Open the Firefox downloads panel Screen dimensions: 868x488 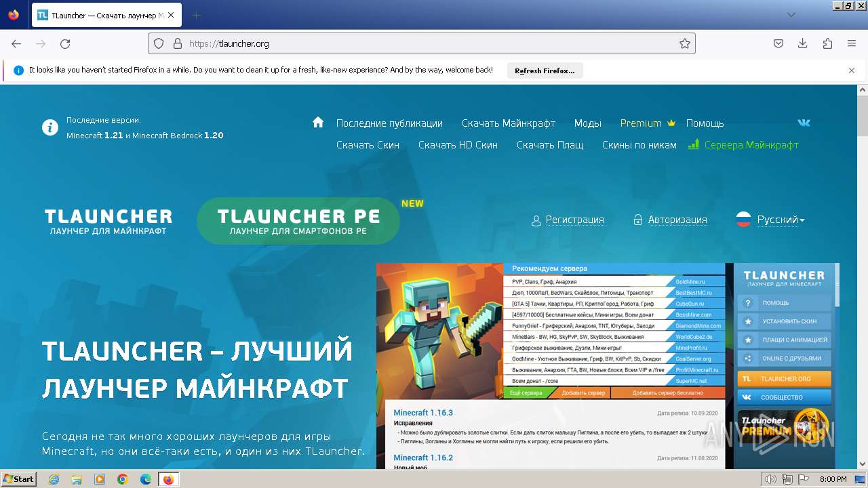tap(803, 43)
